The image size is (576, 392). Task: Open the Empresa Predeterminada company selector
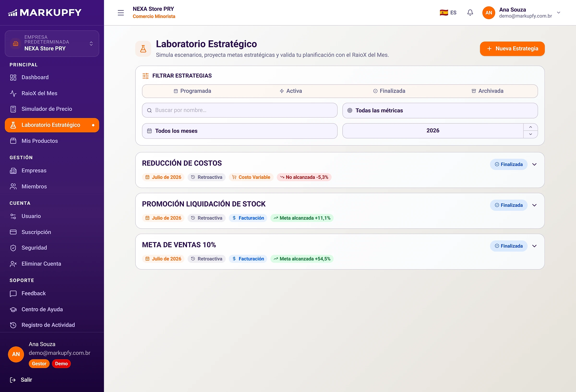(x=52, y=43)
